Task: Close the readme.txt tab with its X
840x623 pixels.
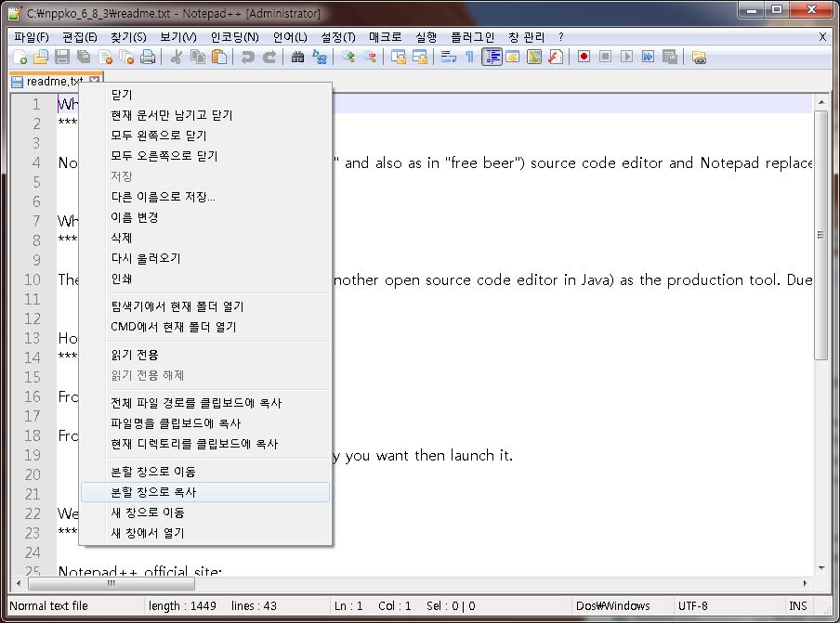Action: 94,80
